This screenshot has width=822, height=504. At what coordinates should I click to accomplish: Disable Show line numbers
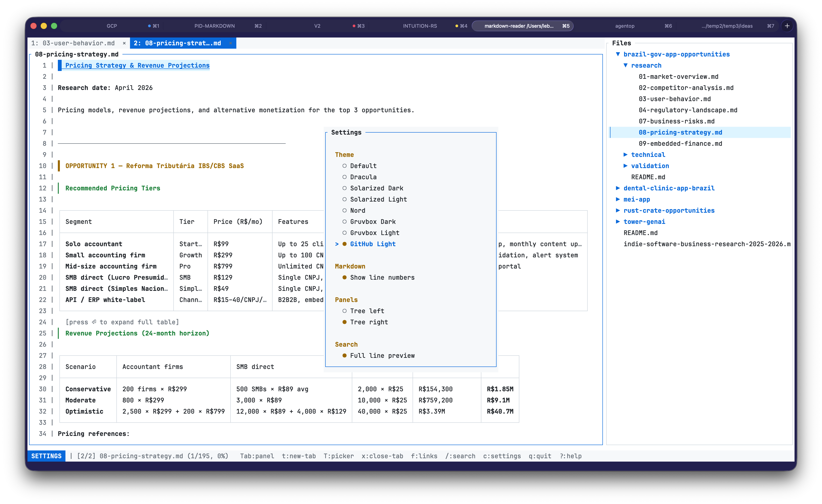[x=382, y=277]
